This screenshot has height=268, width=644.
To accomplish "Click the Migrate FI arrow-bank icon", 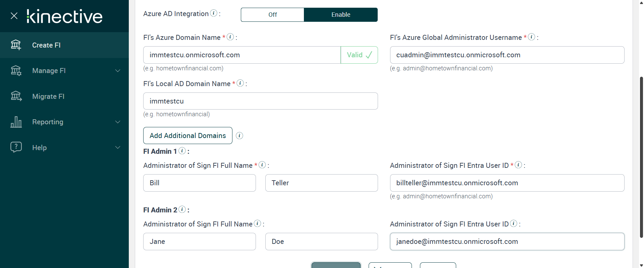I will point(16,96).
